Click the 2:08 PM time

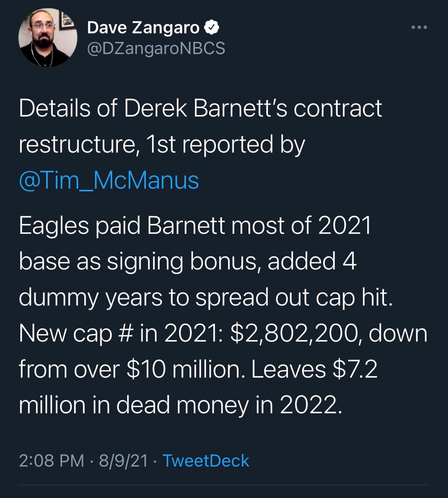tap(52, 461)
